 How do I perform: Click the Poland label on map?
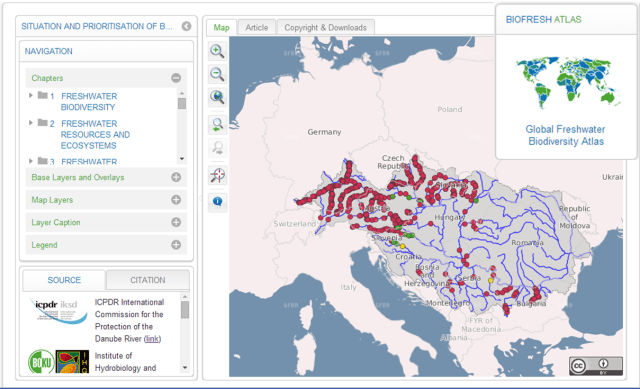(x=450, y=109)
